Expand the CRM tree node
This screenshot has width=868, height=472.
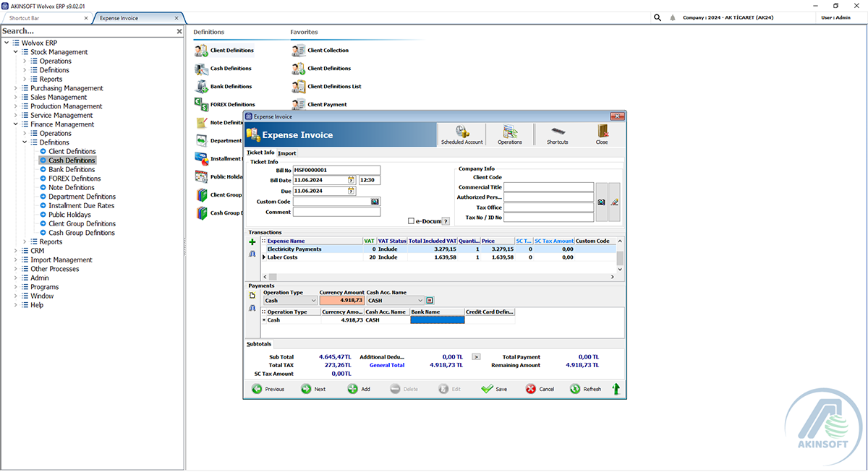(x=16, y=251)
